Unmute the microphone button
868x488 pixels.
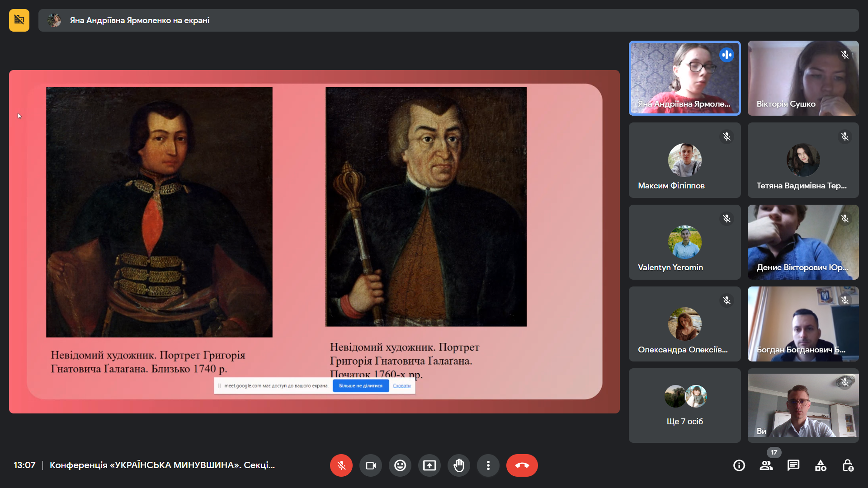tap(341, 465)
